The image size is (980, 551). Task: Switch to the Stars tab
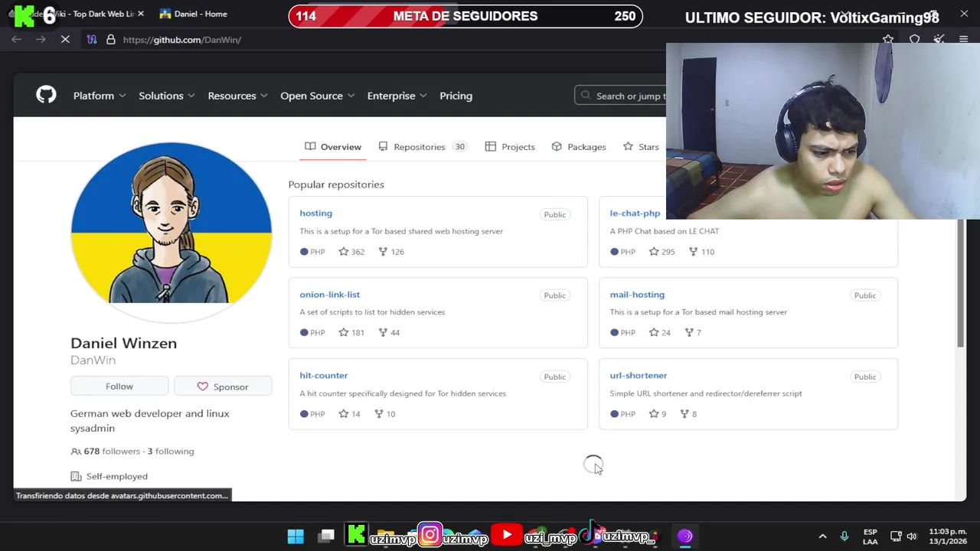[641, 147]
